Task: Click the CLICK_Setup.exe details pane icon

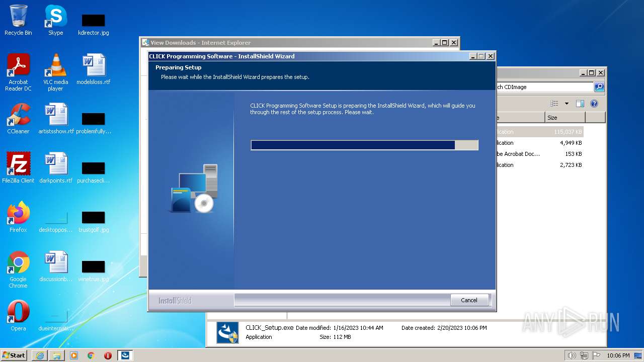Action: pos(227,333)
